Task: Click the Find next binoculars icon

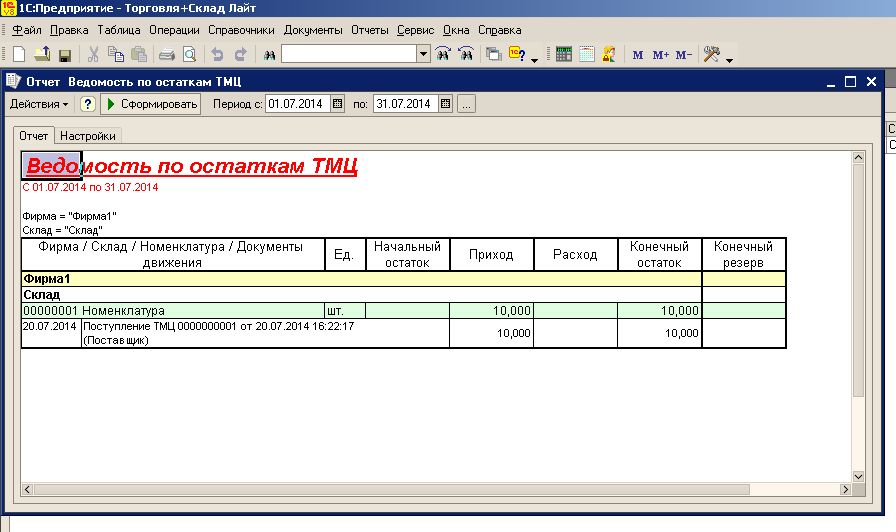Action: (x=443, y=54)
